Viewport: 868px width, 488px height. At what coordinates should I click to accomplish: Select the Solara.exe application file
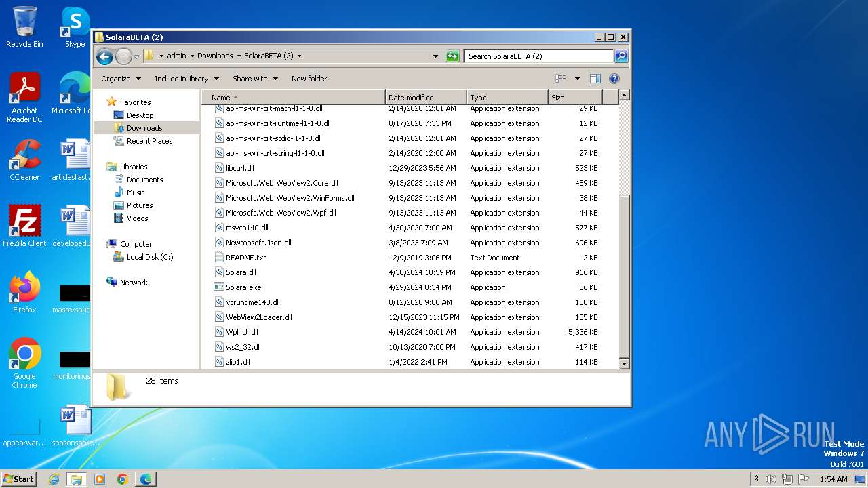pyautogui.click(x=243, y=287)
